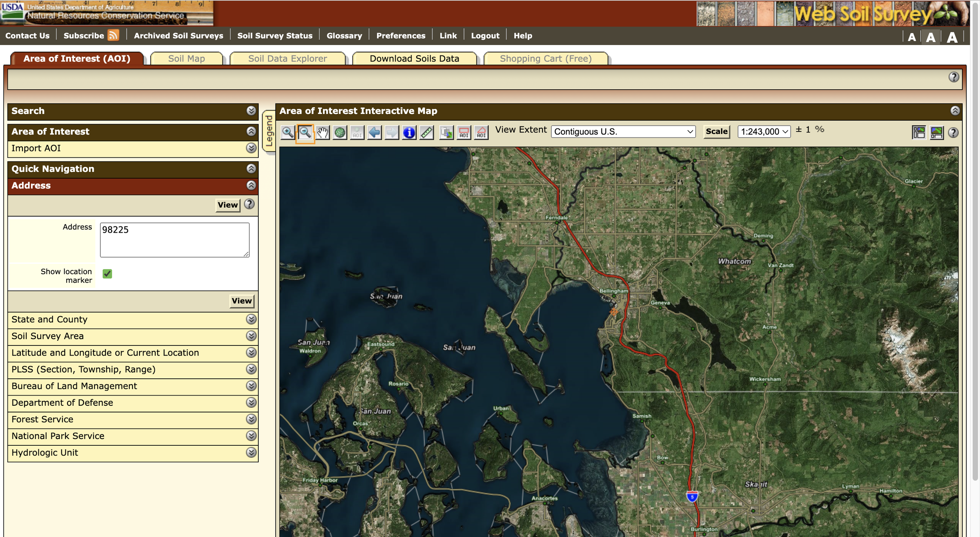The image size is (980, 537).
Task: Open the View Extent dropdown
Action: [x=623, y=132]
